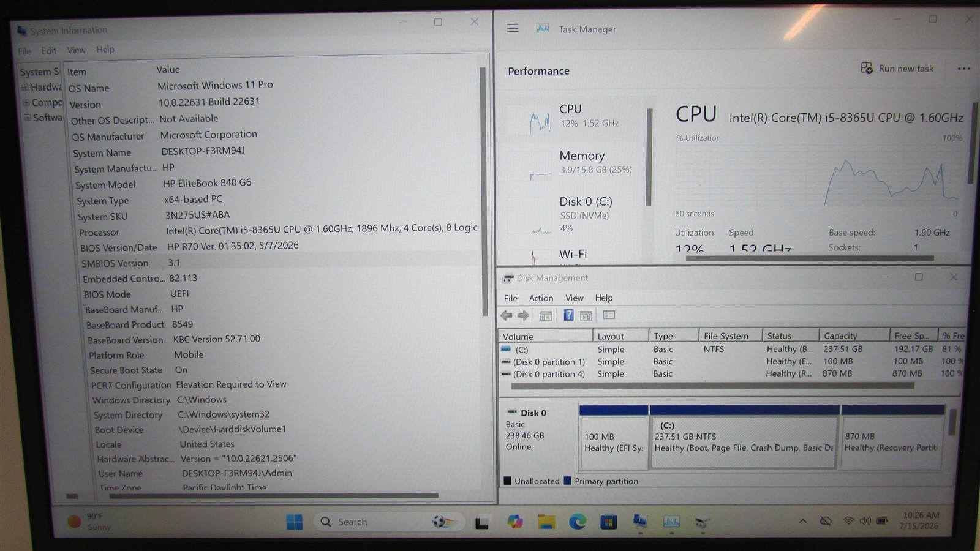
Task: Click File System column header
Action: point(730,335)
